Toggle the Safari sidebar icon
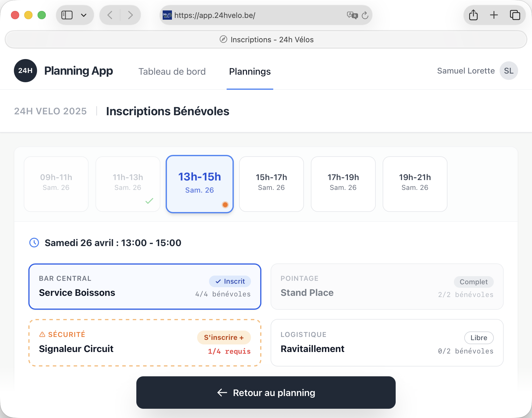Image resolution: width=532 pixels, height=418 pixels. (x=67, y=15)
